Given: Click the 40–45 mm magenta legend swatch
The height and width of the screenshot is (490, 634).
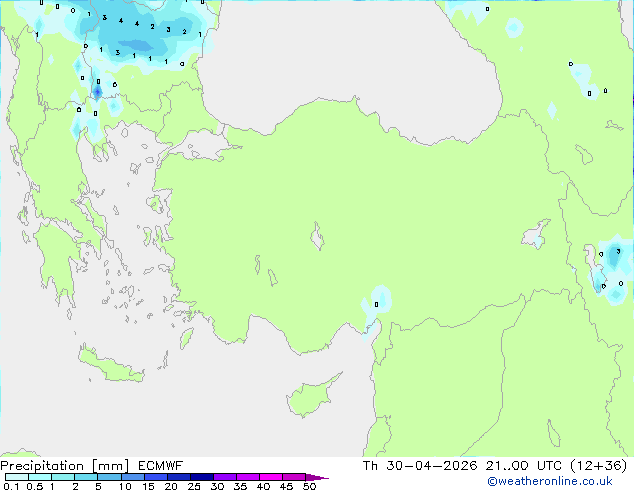Looking at the screenshot, I should point(271,477).
